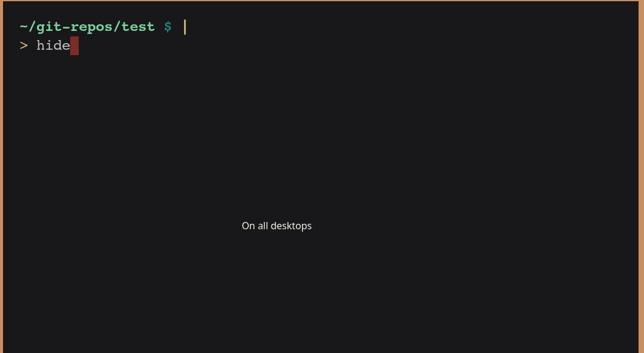Place cursor on the red block cursor
This screenshot has width=644, height=353.
pyautogui.click(x=75, y=45)
